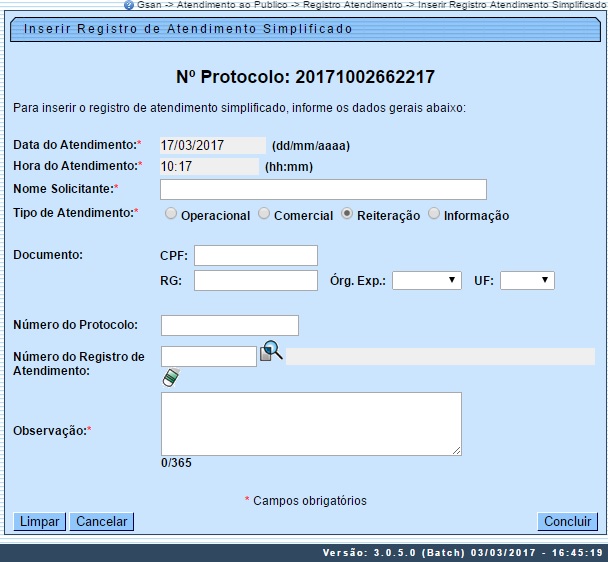Select the Operacional radio button
The width and height of the screenshot is (608, 562).
(x=171, y=214)
